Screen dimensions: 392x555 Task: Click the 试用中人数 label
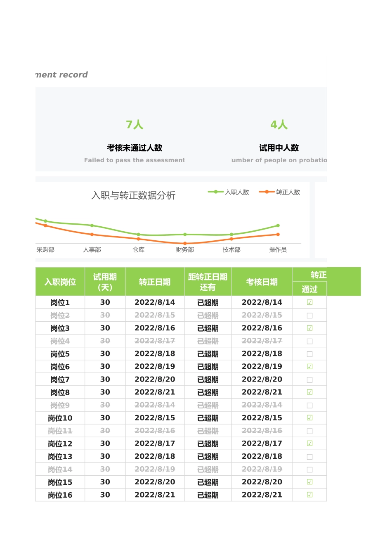[x=279, y=148]
